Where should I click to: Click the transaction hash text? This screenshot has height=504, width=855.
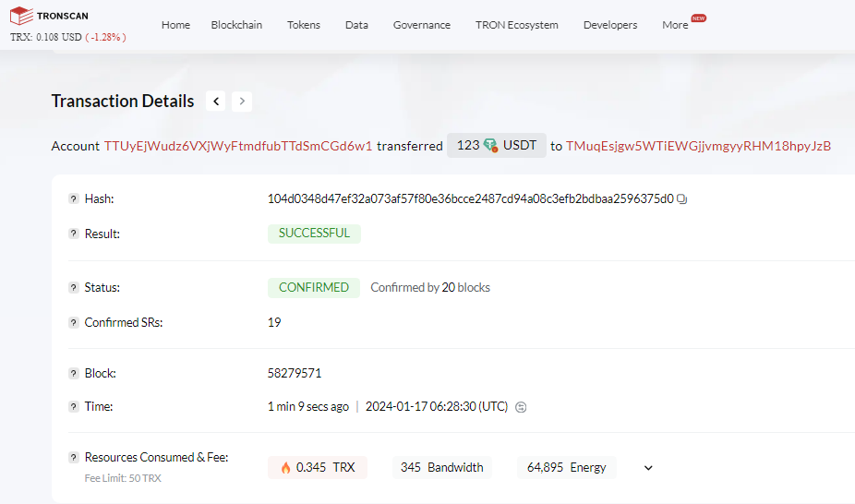click(x=471, y=198)
